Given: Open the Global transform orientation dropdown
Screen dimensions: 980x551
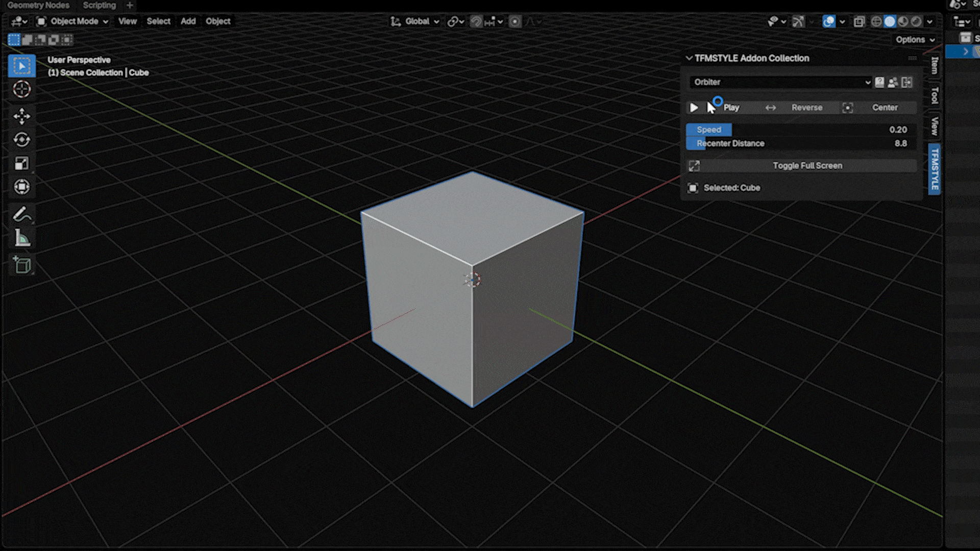Looking at the screenshot, I should coord(415,21).
